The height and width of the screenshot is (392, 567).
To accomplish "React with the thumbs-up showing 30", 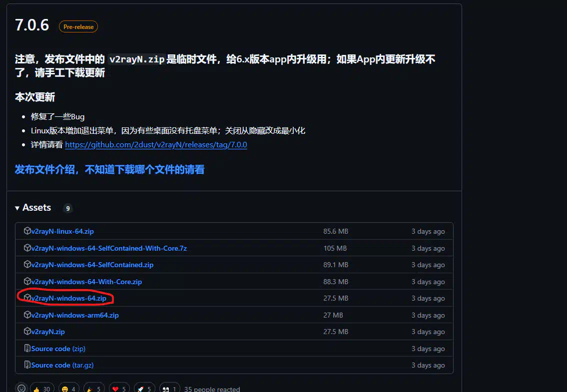I will [x=42, y=389].
